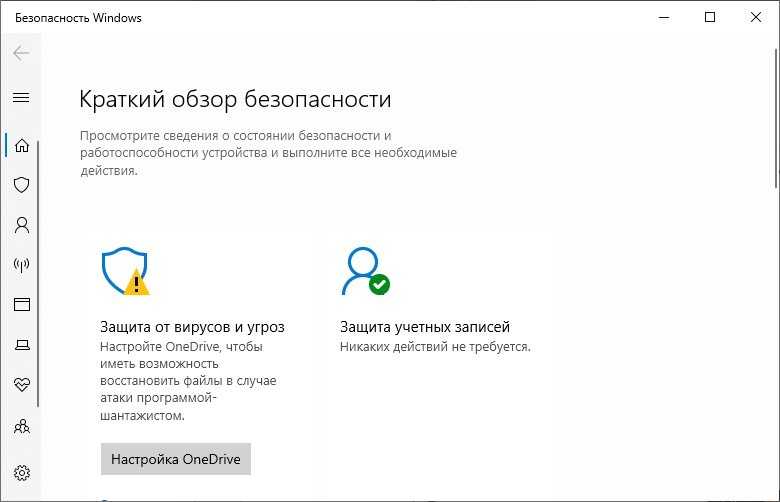Viewport: 780px width, 502px height.
Task: Click the description starting Настройте OneDrive, чтобы
Action: coord(189,381)
